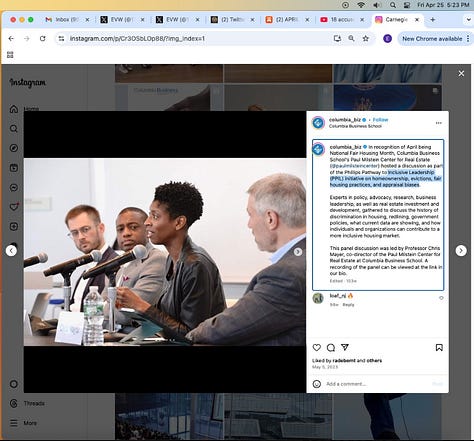Open the Chrome apps grid icon

(x=10, y=55)
